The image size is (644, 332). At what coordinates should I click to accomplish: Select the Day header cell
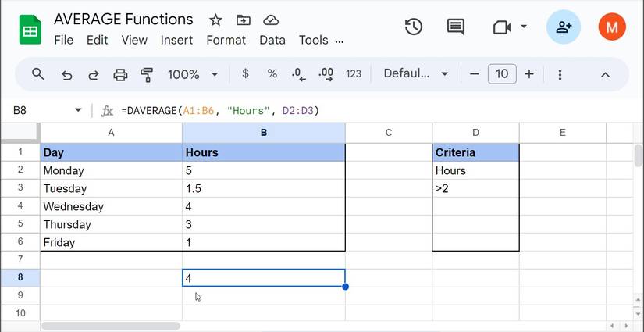pyautogui.click(x=111, y=152)
